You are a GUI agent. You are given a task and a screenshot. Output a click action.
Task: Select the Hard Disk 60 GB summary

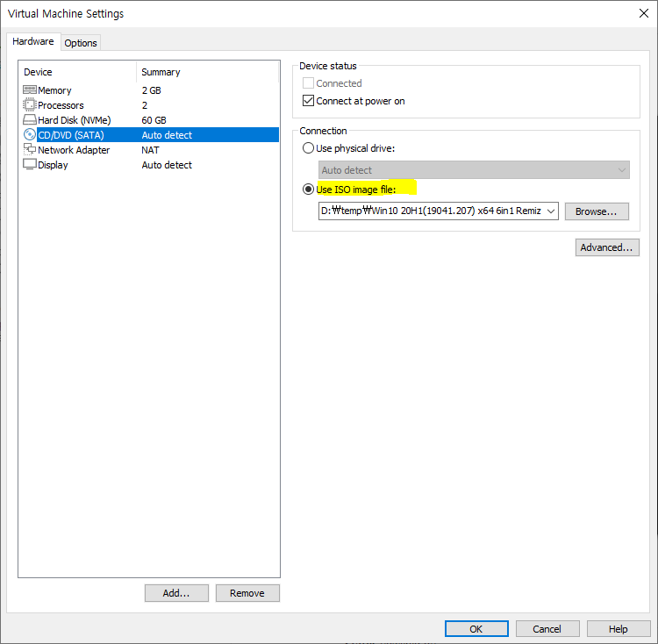[x=154, y=120]
